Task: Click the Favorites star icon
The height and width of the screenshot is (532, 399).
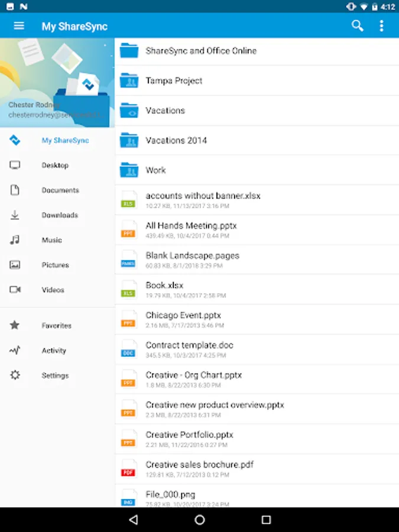Action: 15,325
